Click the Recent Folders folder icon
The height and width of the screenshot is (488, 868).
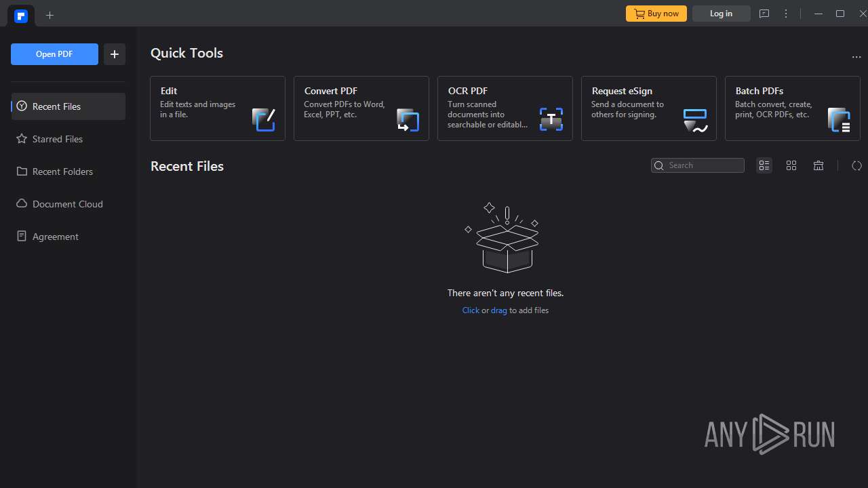[x=22, y=171]
